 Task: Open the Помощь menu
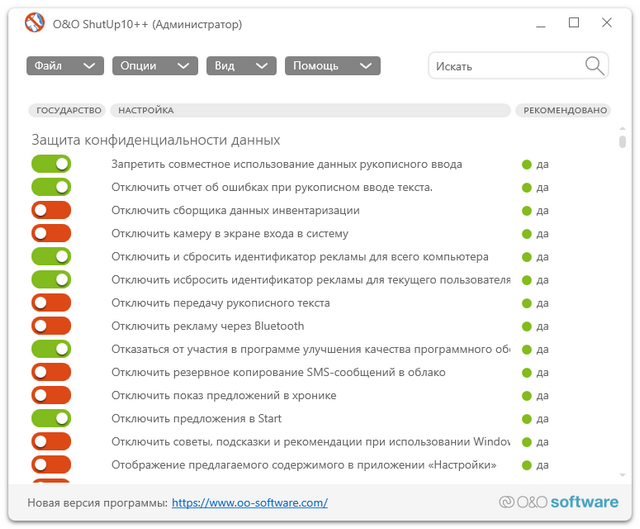tap(332, 66)
